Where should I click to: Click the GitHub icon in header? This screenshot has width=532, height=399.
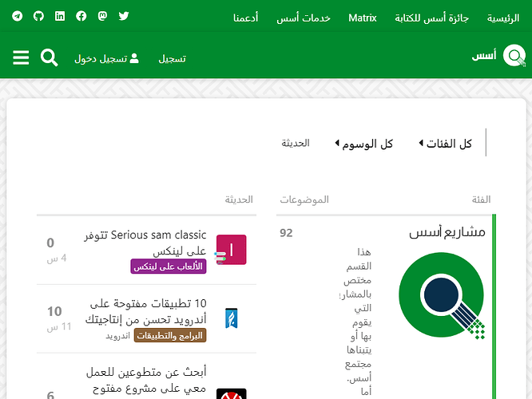click(x=38, y=16)
